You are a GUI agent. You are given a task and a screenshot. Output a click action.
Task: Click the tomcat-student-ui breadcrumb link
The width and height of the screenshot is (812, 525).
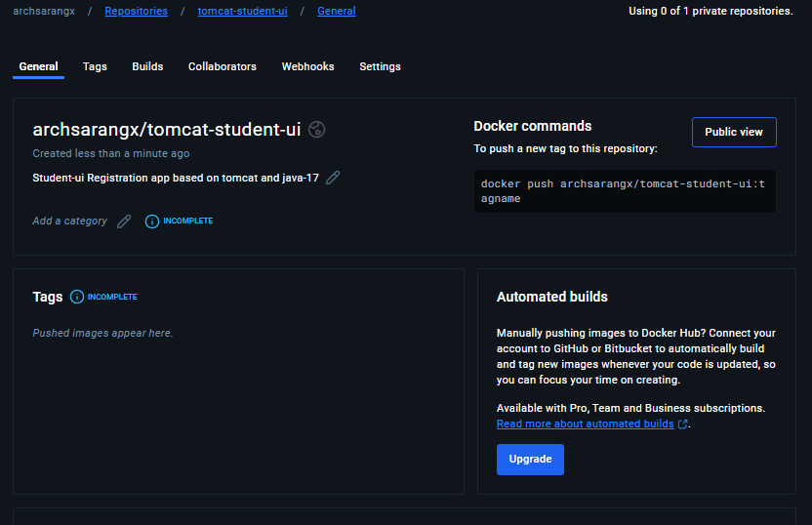pyautogui.click(x=242, y=11)
